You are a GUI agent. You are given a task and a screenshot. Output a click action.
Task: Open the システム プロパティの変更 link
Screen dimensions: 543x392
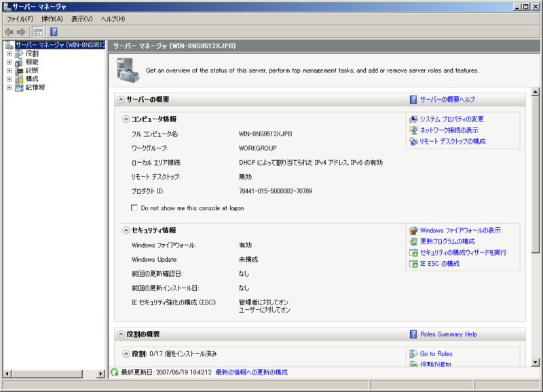click(451, 119)
